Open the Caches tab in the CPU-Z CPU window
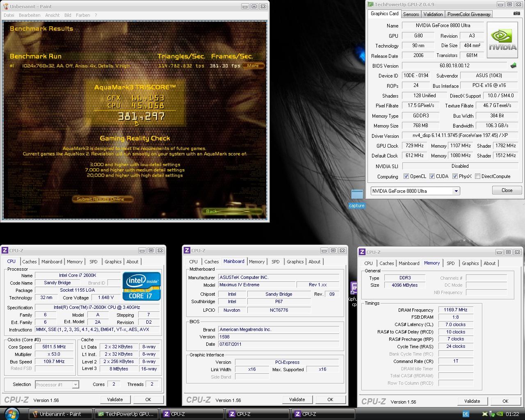Screen dimensions: 525x420 click(x=30, y=262)
